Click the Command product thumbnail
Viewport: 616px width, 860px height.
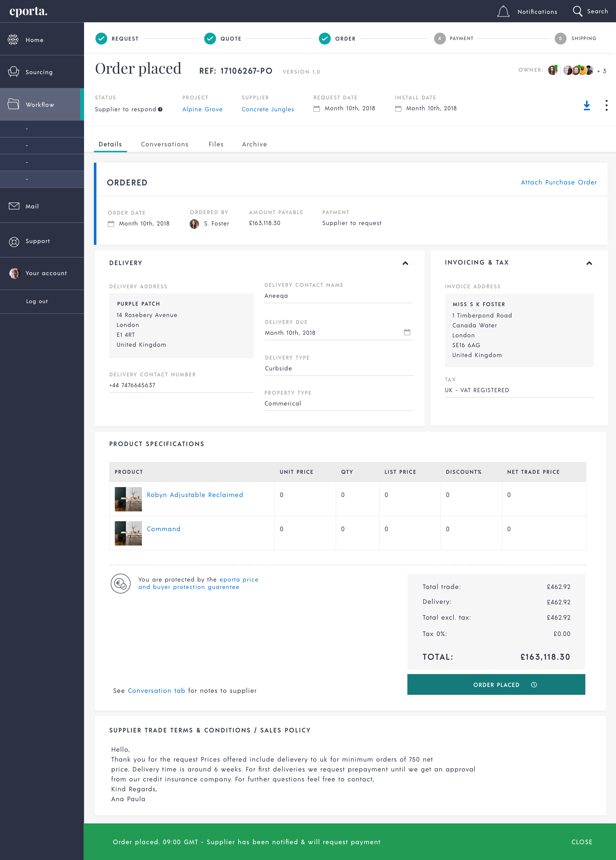click(x=128, y=533)
